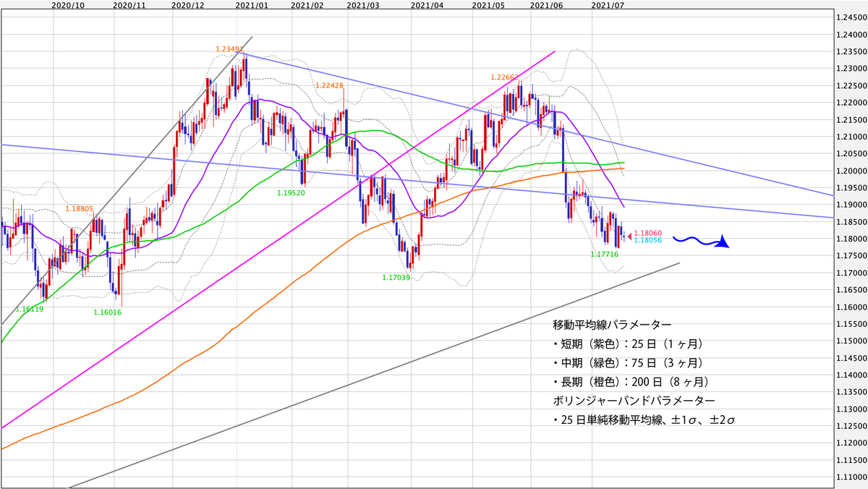Click the 1.18056 blue current price label

pos(647,240)
